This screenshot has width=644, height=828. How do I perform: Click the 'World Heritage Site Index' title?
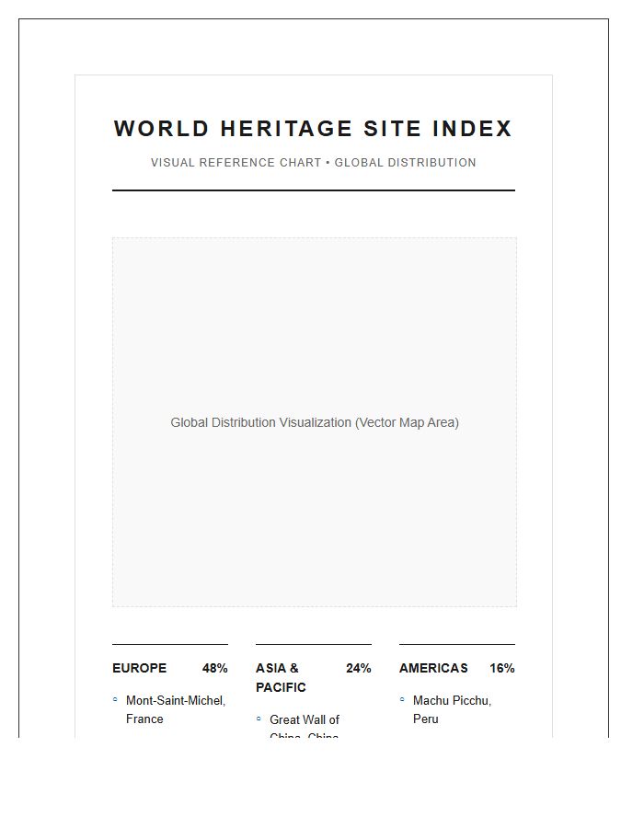click(x=313, y=128)
